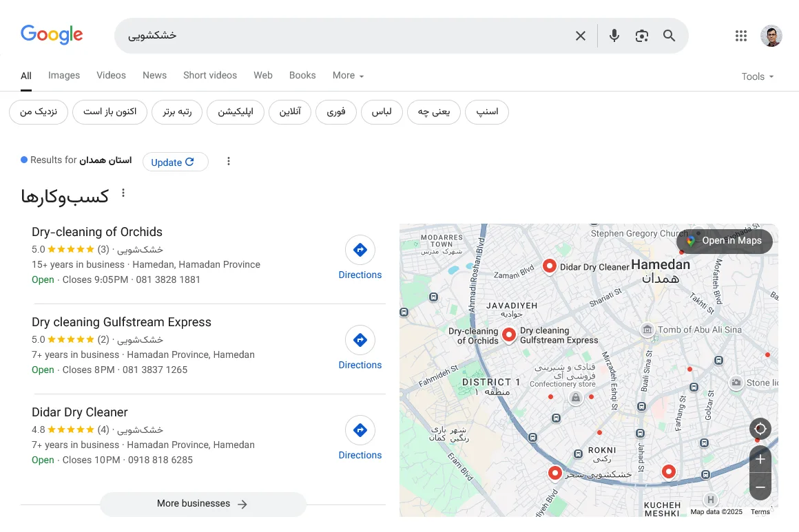Apply the نزدیک من filter chip
799x532 pixels.
tap(39, 112)
